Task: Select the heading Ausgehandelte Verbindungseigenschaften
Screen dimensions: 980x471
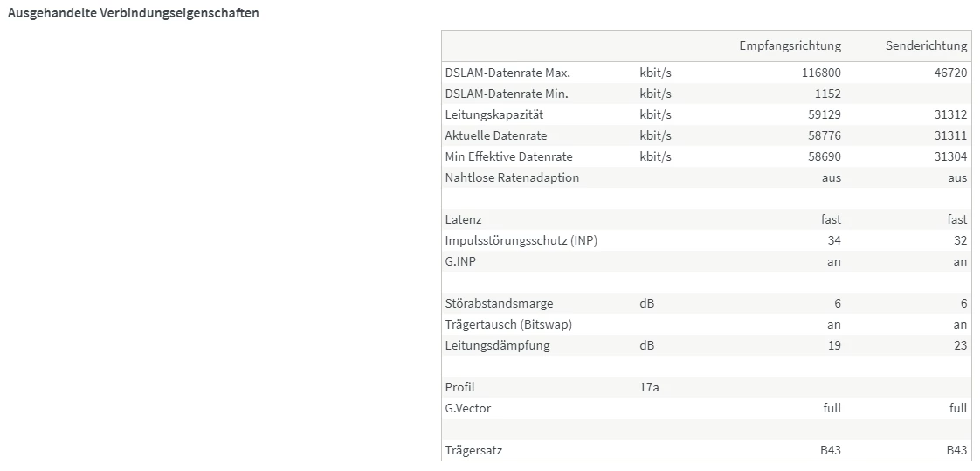Action: (x=133, y=14)
